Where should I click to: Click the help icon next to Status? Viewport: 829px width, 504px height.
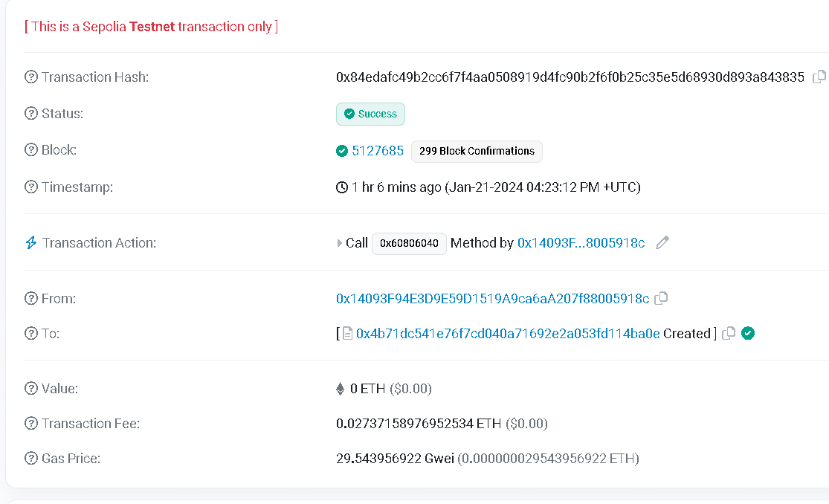click(30, 113)
